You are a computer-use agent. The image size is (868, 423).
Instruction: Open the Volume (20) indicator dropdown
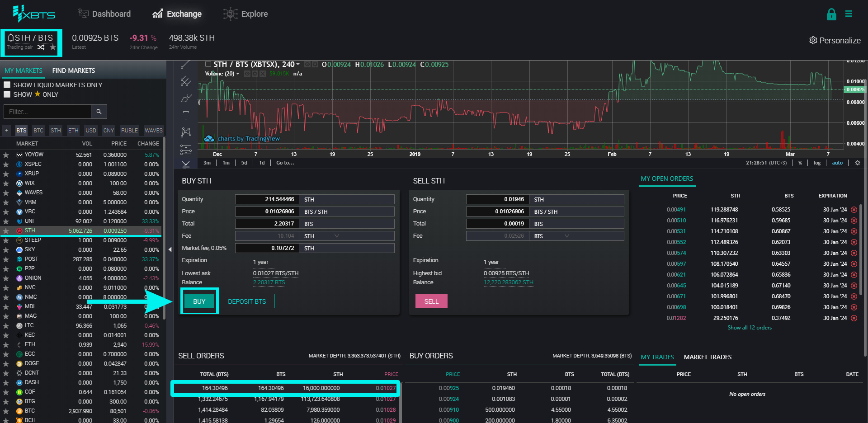pyautogui.click(x=238, y=74)
